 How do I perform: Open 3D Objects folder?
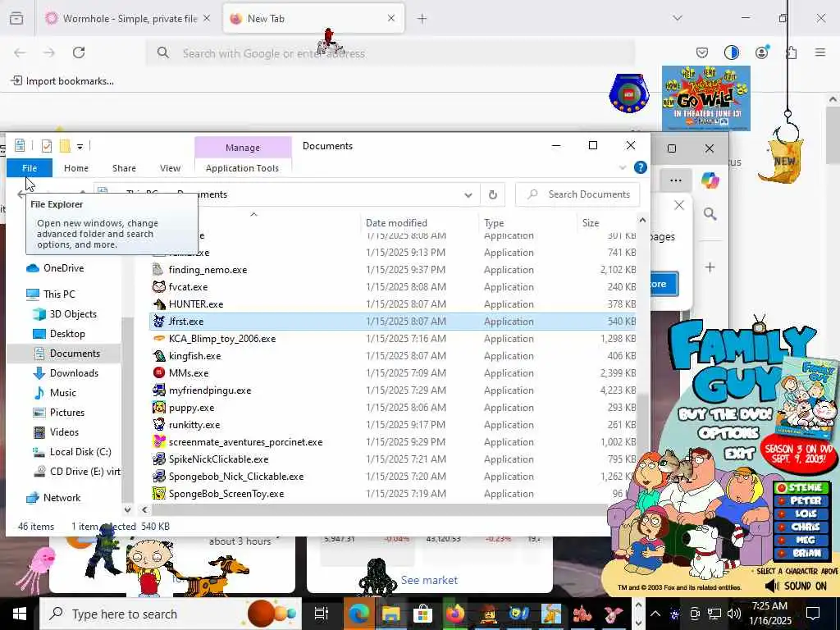coord(73,314)
